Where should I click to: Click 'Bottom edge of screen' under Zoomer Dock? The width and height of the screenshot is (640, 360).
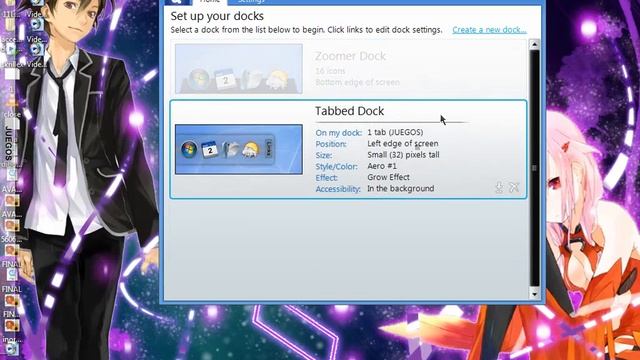tap(357, 82)
